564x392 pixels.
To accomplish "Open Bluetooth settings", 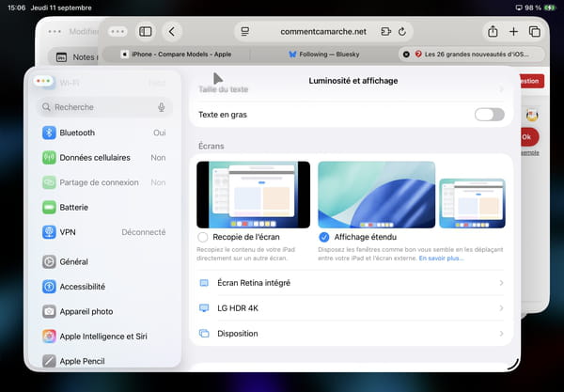I will click(x=77, y=133).
